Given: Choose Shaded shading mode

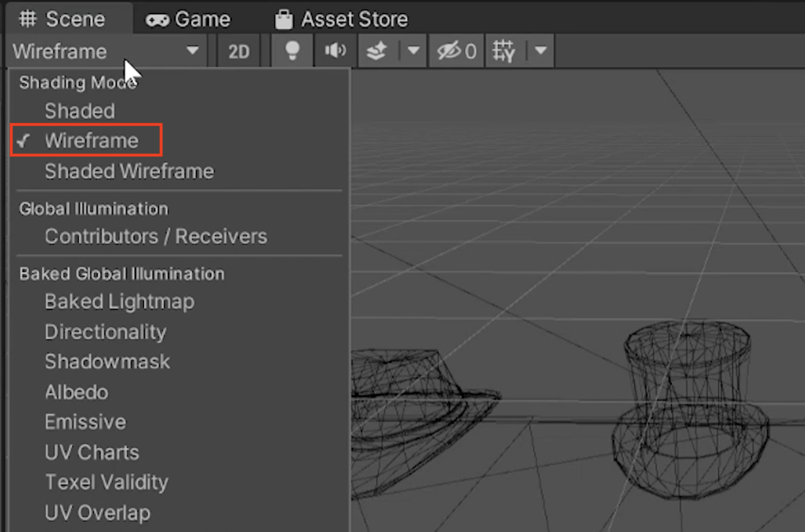Looking at the screenshot, I should click(80, 111).
